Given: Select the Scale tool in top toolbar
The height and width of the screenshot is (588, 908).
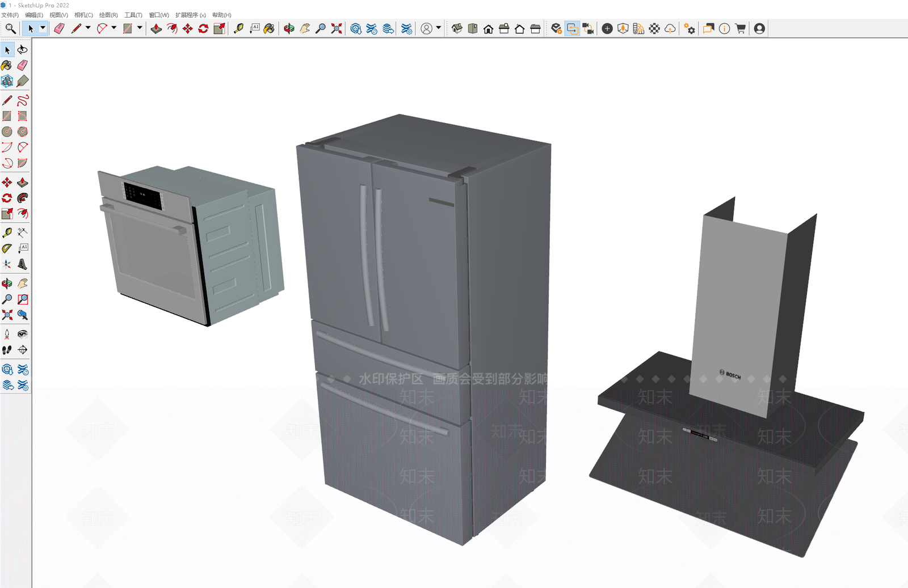Looking at the screenshot, I should click(x=220, y=28).
